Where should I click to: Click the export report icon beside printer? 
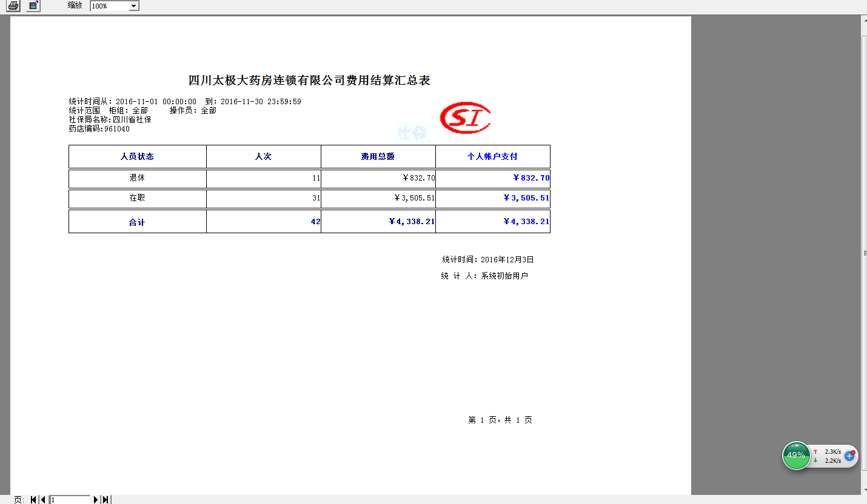(x=33, y=5)
